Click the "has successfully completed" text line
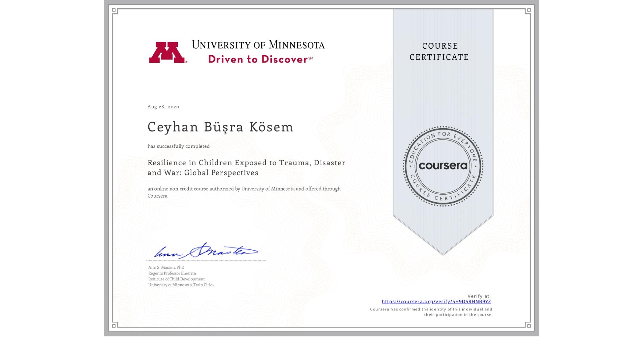The image size is (644, 337). click(x=178, y=146)
